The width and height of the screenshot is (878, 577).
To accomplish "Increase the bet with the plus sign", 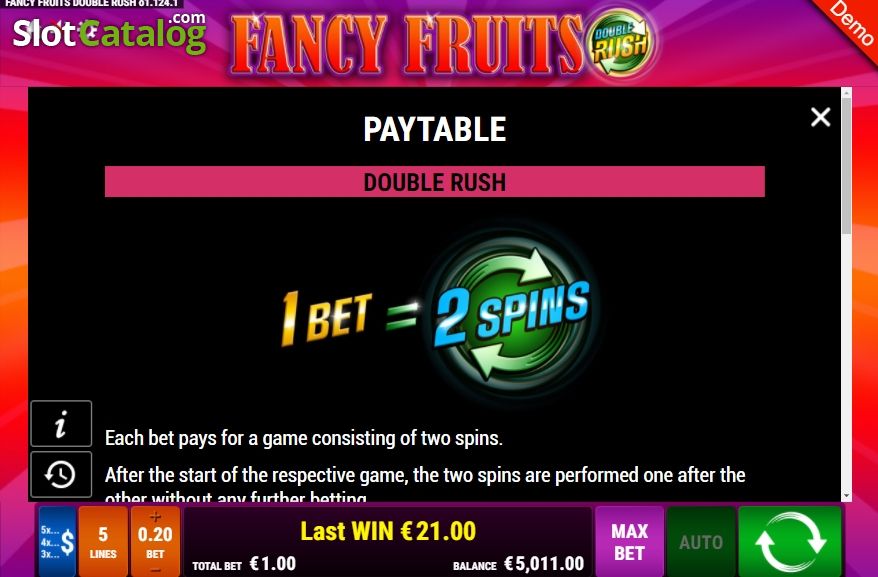I will (x=155, y=516).
